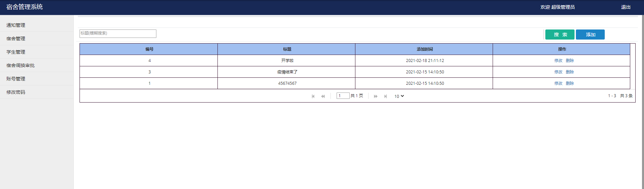Click the blue 添加 button
The width and height of the screenshot is (644, 189).
click(x=590, y=35)
